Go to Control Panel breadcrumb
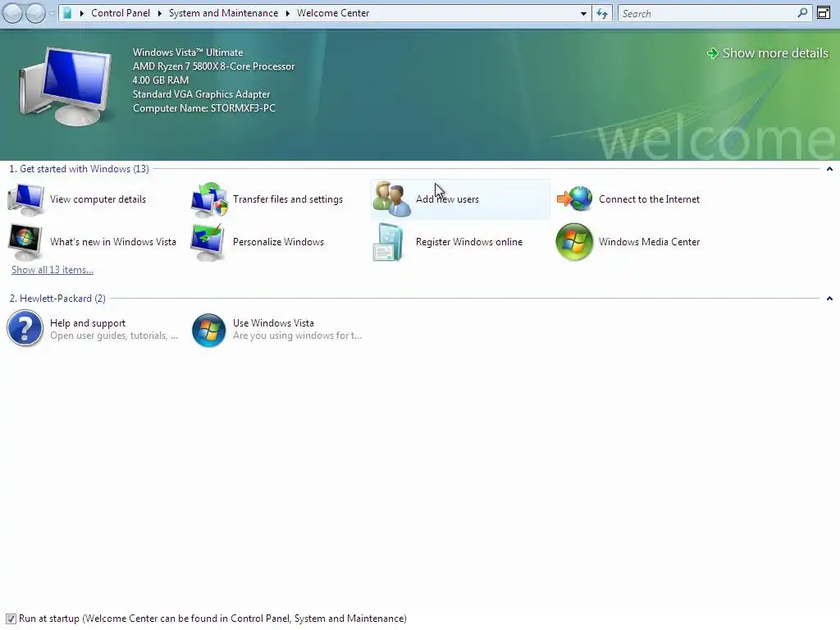 (121, 13)
